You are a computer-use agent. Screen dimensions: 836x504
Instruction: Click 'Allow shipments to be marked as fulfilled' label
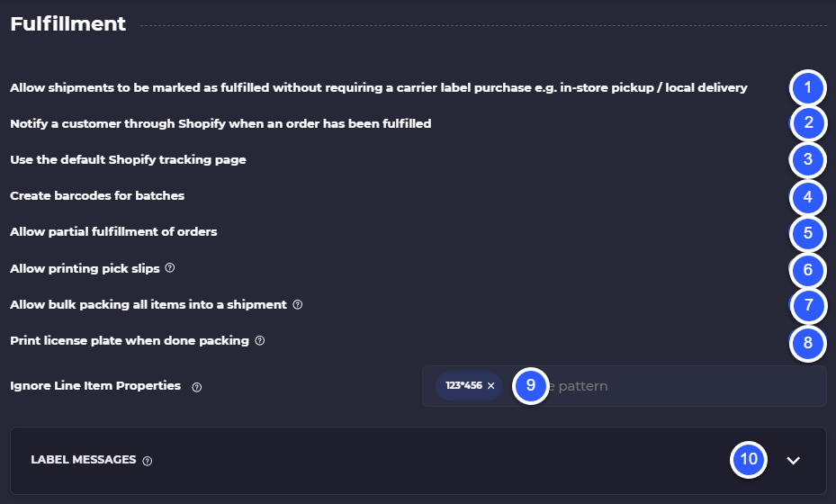point(379,87)
